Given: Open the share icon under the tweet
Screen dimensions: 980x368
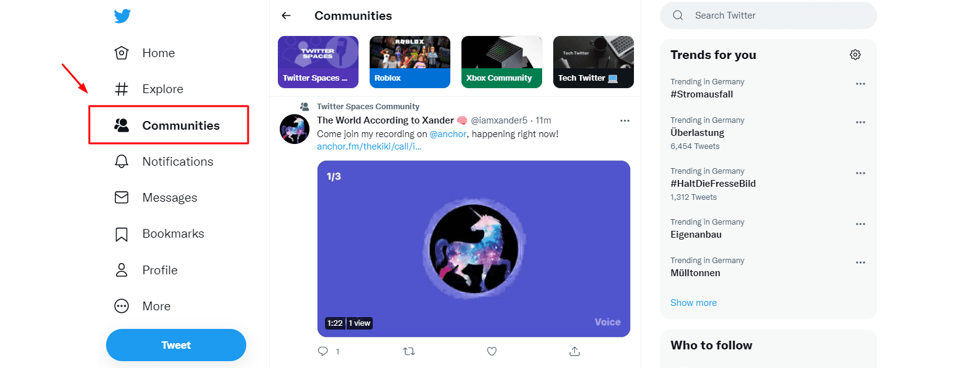Looking at the screenshot, I should tap(574, 351).
